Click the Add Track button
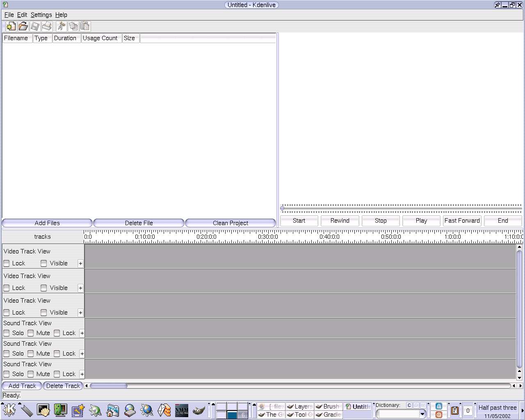525x420 pixels. click(x=22, y=386)
